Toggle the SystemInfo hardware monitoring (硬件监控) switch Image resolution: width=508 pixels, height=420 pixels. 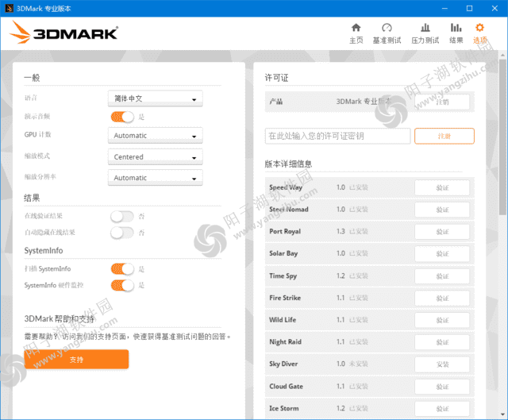point(122,285)
